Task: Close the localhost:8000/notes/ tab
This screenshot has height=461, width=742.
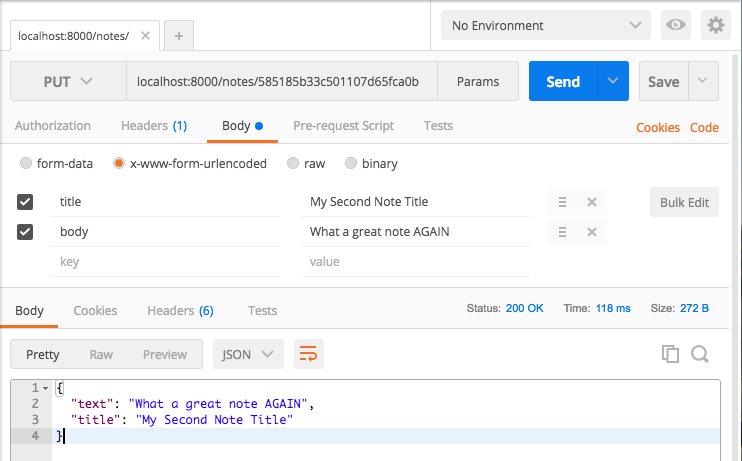Action: point(145,35)
